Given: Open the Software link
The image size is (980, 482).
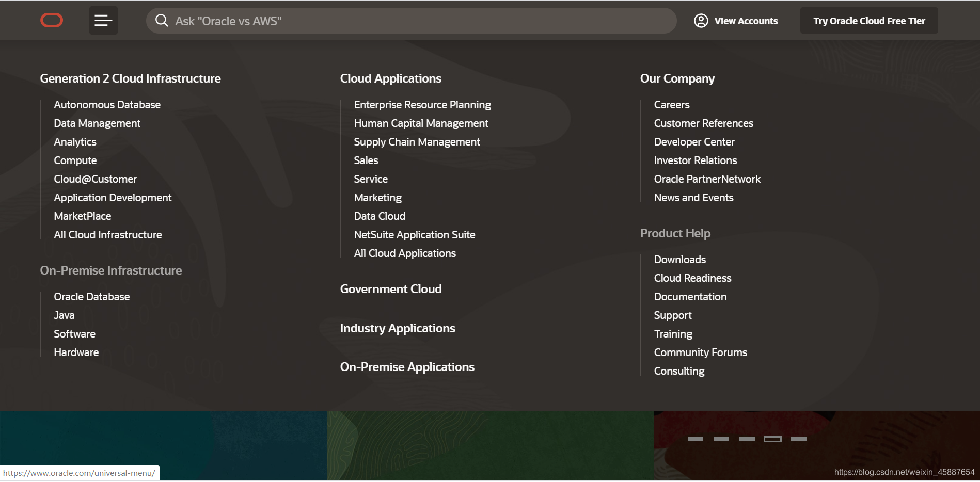Looking at the screenshot, I should [74, 334].
